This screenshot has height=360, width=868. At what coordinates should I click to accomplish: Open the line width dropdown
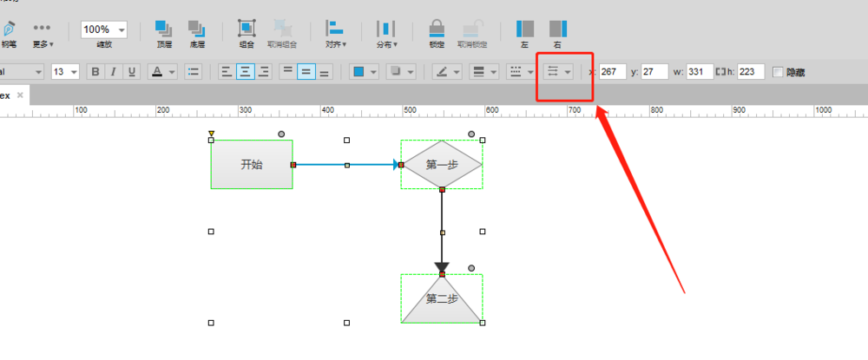483,72
